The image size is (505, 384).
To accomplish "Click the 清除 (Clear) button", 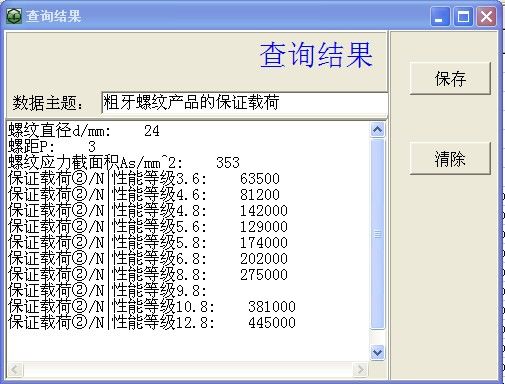I will (x=450, y=158).
